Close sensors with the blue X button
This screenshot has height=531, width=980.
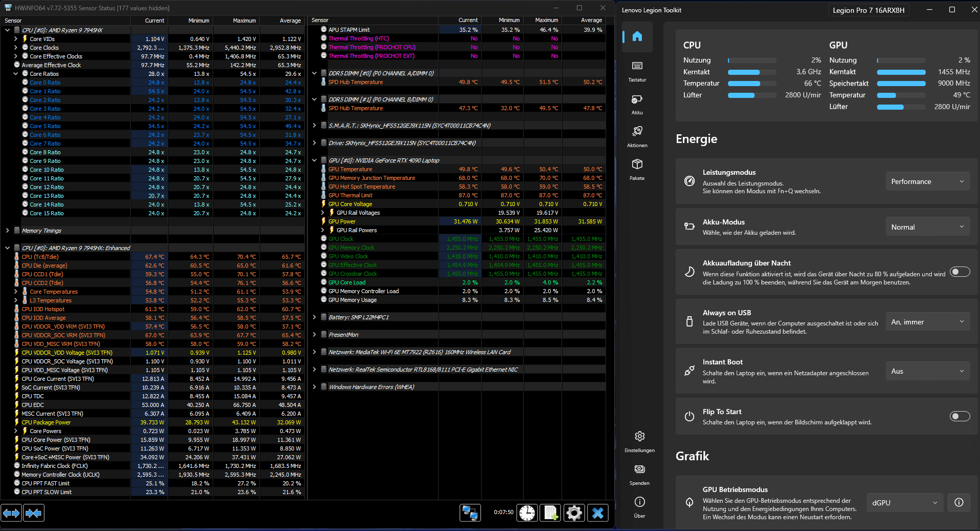(x=598, y=513)
